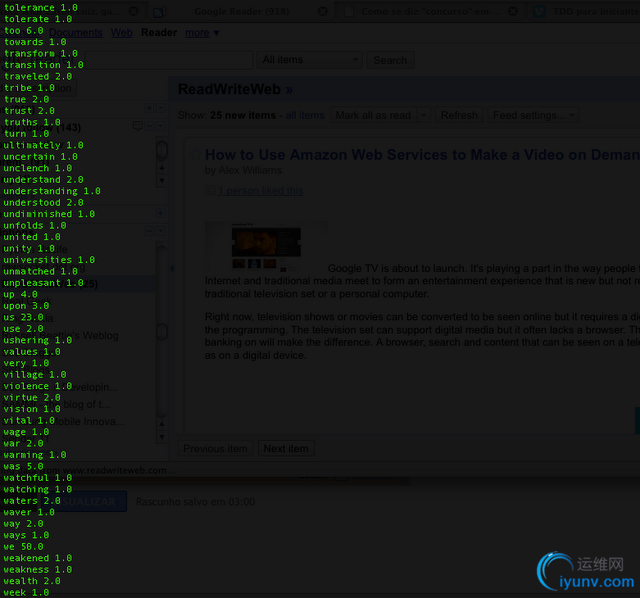Click terminal line 'universities 1.0'
This screenshot has width=640, height=598.
(x=49, y=260)
